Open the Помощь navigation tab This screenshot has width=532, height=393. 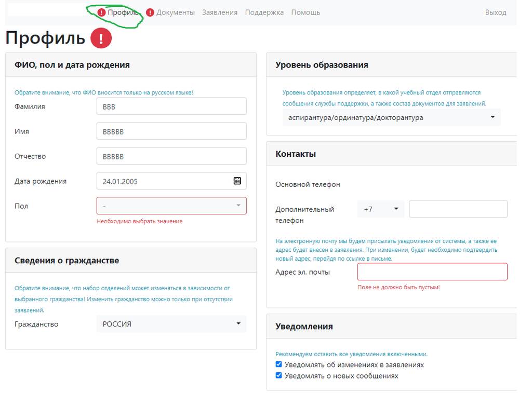305,12
